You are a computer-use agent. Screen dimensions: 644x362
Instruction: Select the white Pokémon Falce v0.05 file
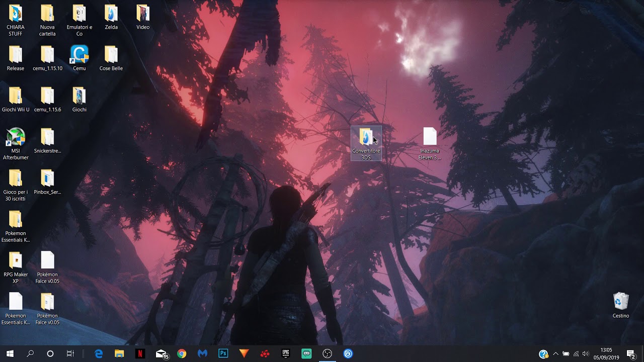point(47,268)
